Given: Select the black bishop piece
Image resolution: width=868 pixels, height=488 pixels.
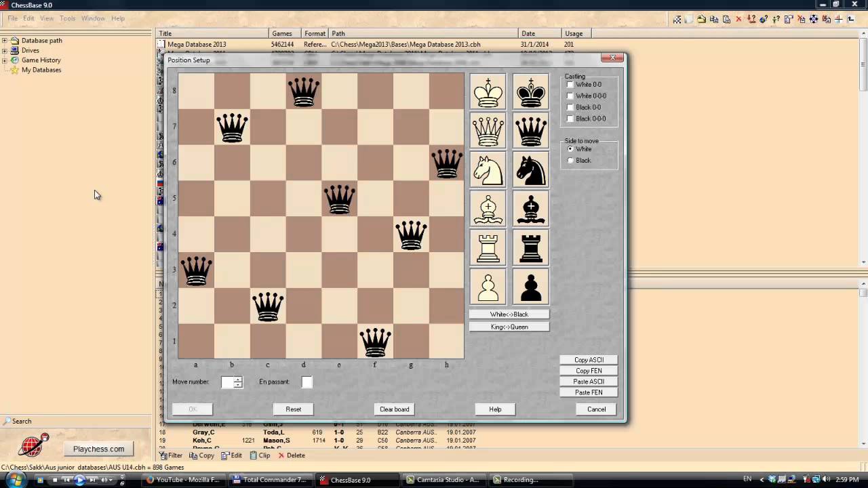Looking at the screenshot, I should click(x=531, y=208).
